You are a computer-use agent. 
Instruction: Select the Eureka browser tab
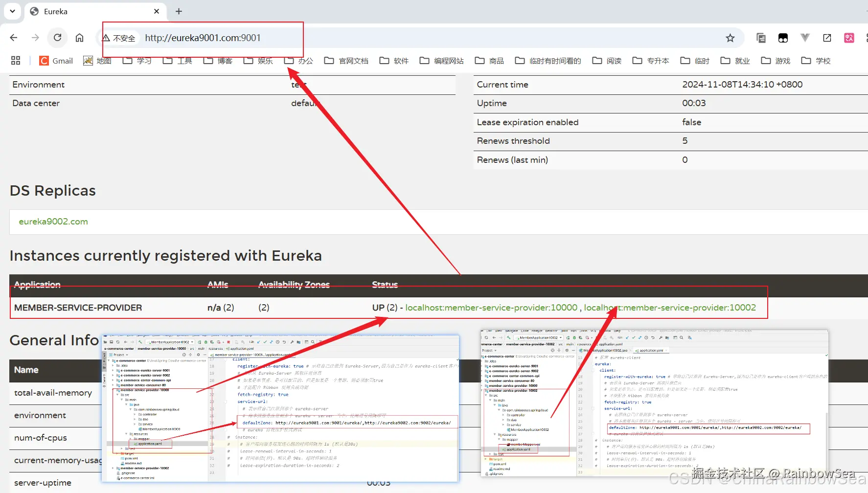coord(95,11)
